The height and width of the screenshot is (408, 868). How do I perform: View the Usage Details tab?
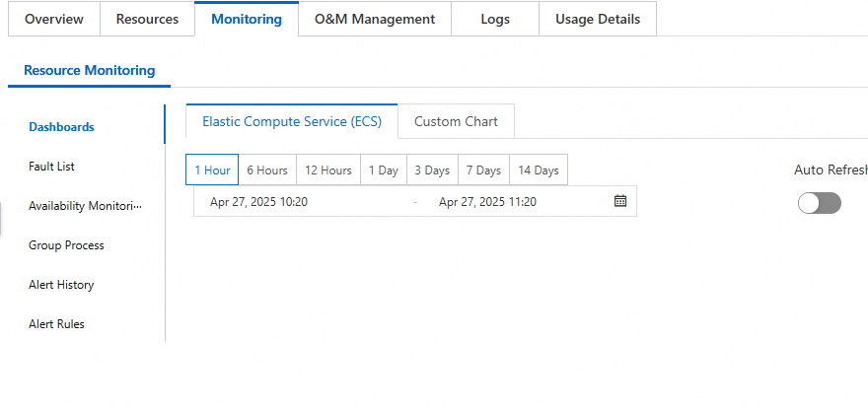coord(598,19)
